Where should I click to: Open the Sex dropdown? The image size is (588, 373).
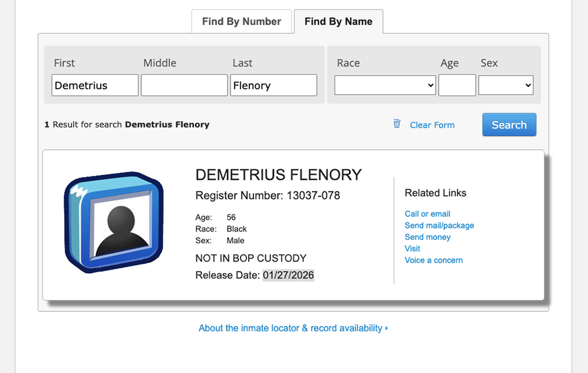tap(506, 85)
